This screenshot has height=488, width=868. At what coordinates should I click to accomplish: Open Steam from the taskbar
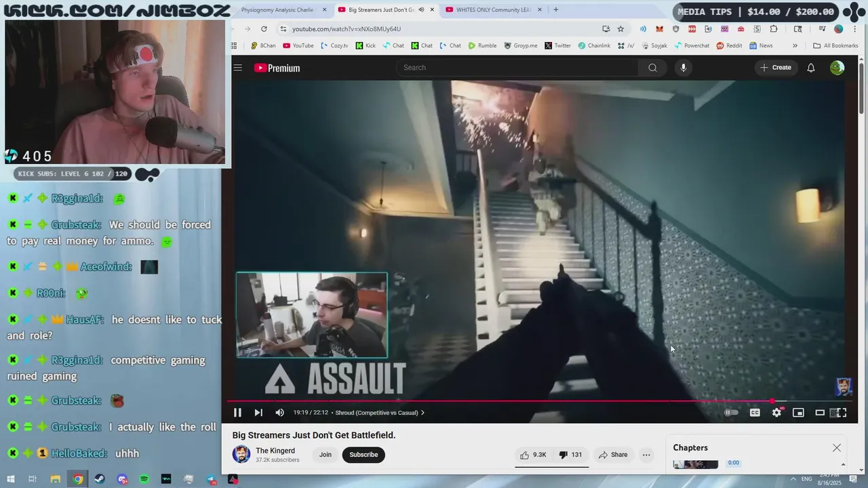point(100,479)
